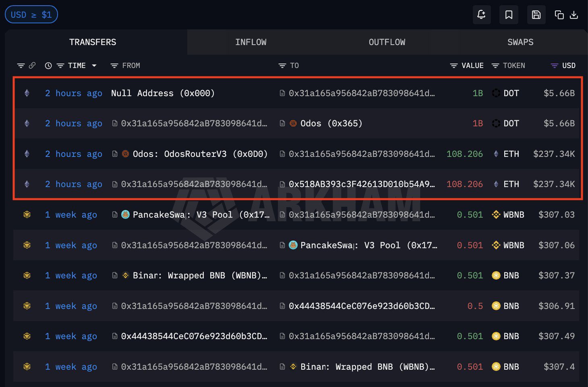Click the first row's '2 hours ago' timestamp
Screen dimensions: 588x387
pos(74,93)
